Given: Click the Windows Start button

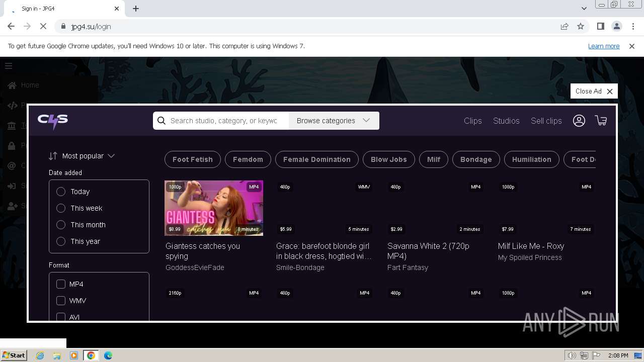Looking at the screenshot, I should [x=14, y=355].
